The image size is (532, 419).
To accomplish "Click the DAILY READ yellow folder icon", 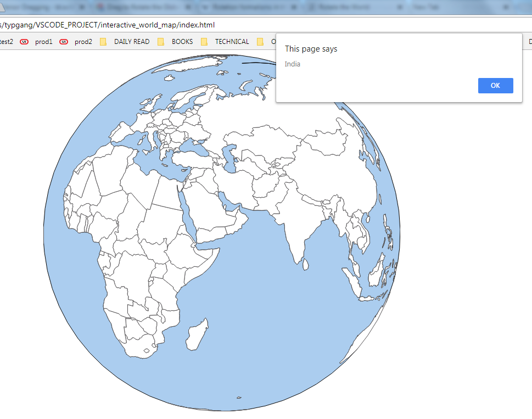I will pyautogui.click(x=102, y=41).
